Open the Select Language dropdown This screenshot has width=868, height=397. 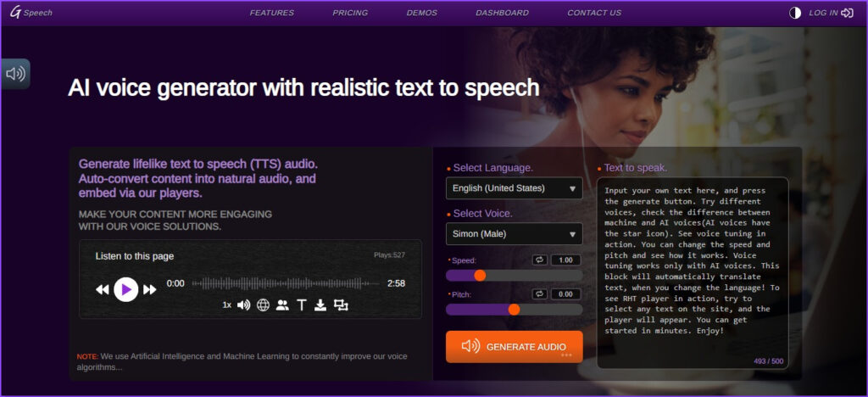[x=515, y=188]
